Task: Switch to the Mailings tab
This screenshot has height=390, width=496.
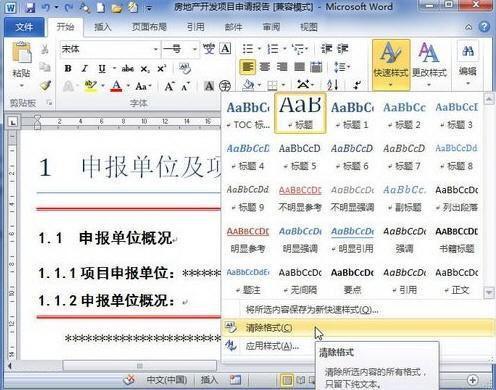Action: click(x=233, y=27)
